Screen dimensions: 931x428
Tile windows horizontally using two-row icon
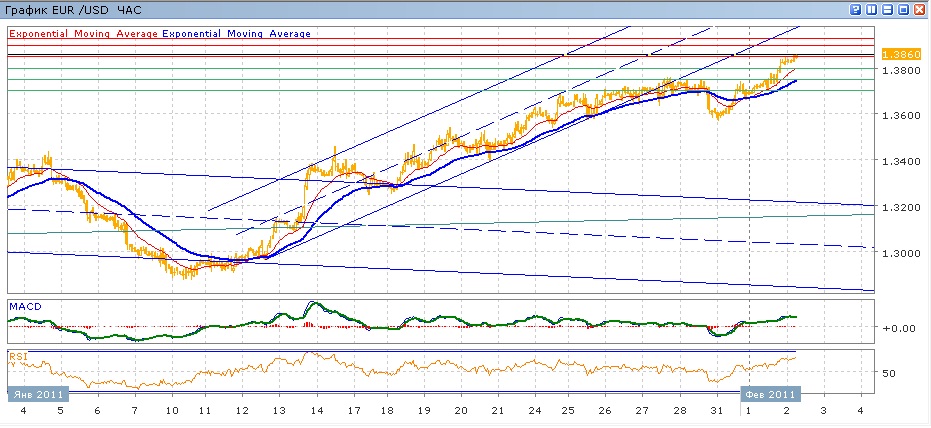[x=888, y=9]
